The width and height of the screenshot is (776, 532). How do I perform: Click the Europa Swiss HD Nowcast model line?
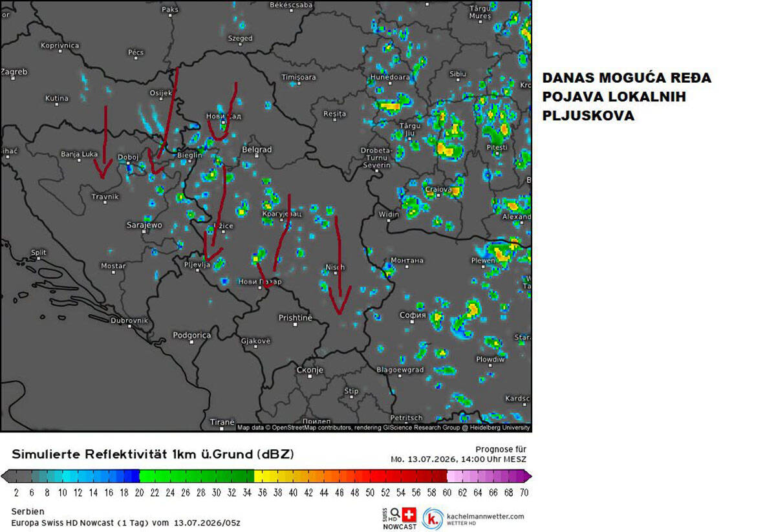click(126, 522)
